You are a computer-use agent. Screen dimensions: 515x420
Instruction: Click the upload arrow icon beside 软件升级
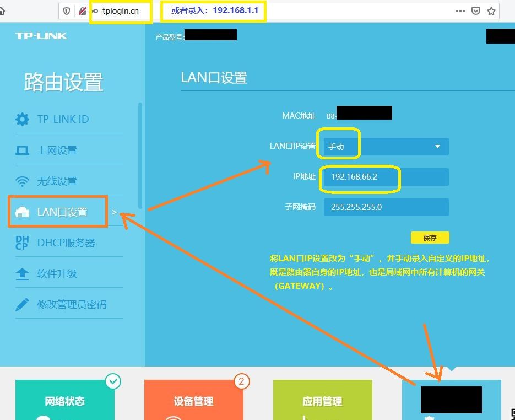click(x=22, y=274)
